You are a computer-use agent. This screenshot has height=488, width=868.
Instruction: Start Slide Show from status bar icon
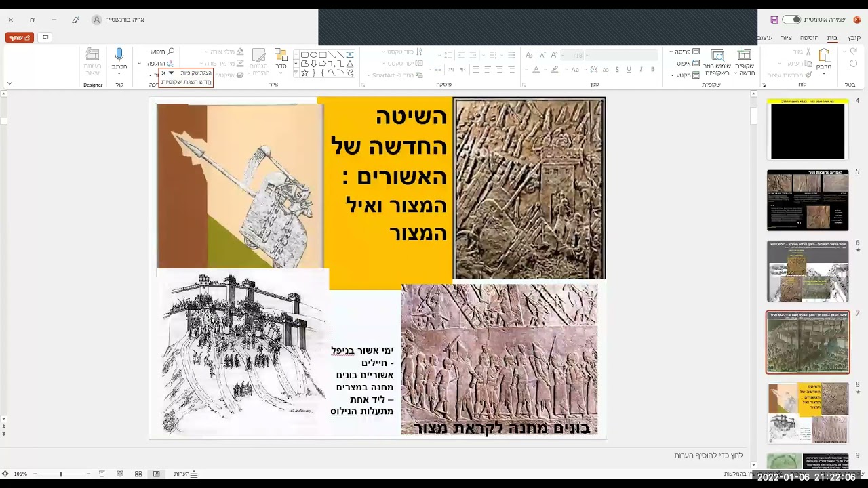coord(102,474)
